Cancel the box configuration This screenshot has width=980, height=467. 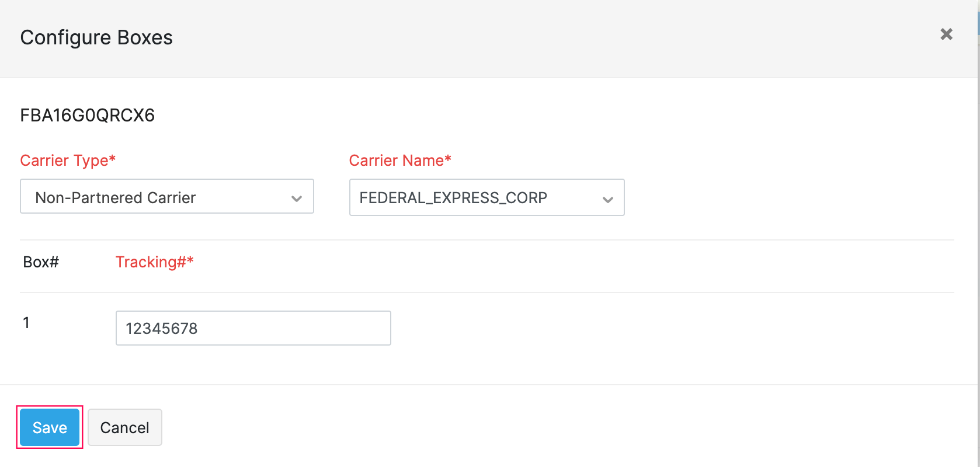coord(124,427)
